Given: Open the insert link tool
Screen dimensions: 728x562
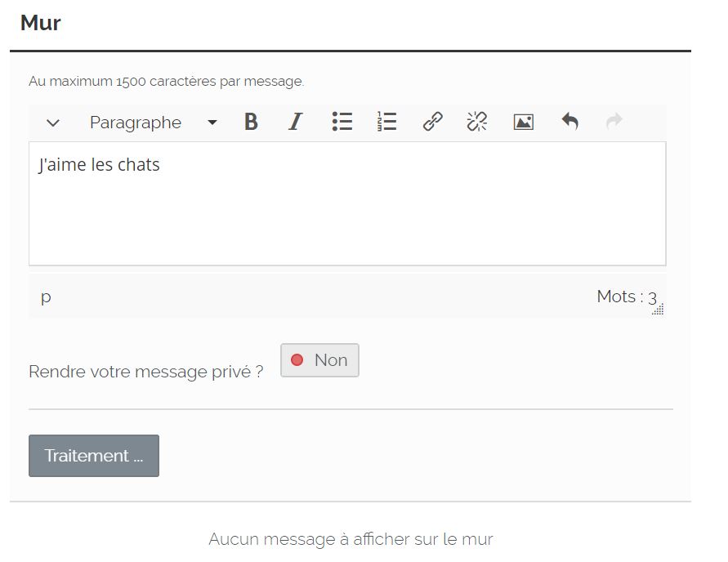Looking at the screenshot, I should pos(432,123).
